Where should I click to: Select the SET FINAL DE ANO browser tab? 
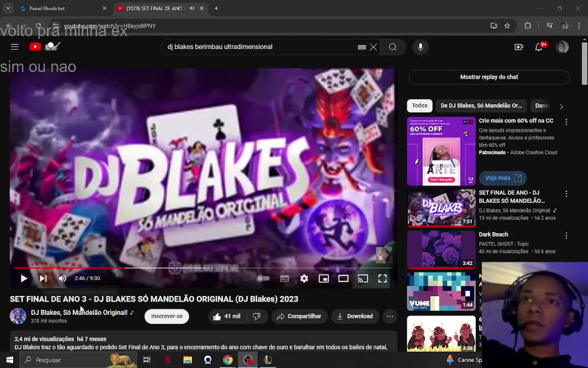155,8
